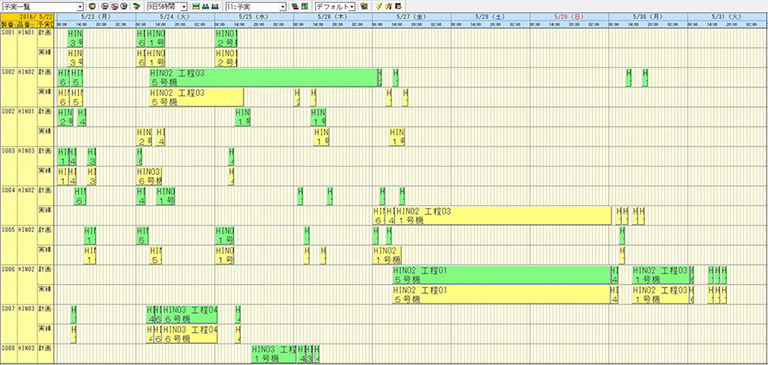This screenshot has width=768, height=365.
Task: Open the 11:予実 dropdown list
Action: point(256,7)
